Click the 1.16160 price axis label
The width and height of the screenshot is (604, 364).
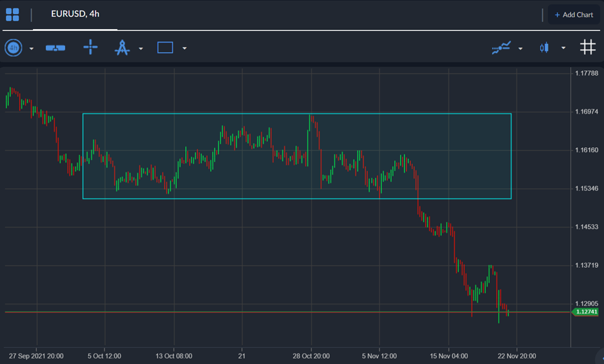point(587,150)
